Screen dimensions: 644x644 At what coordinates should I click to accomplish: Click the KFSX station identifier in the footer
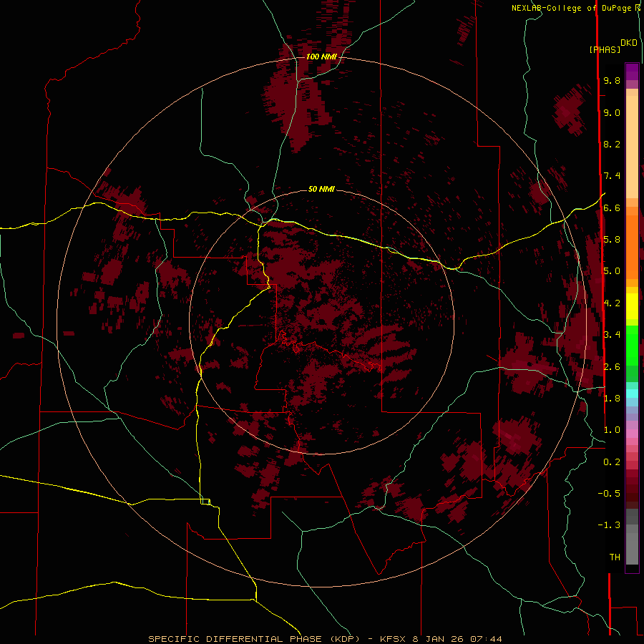point(394,639)
